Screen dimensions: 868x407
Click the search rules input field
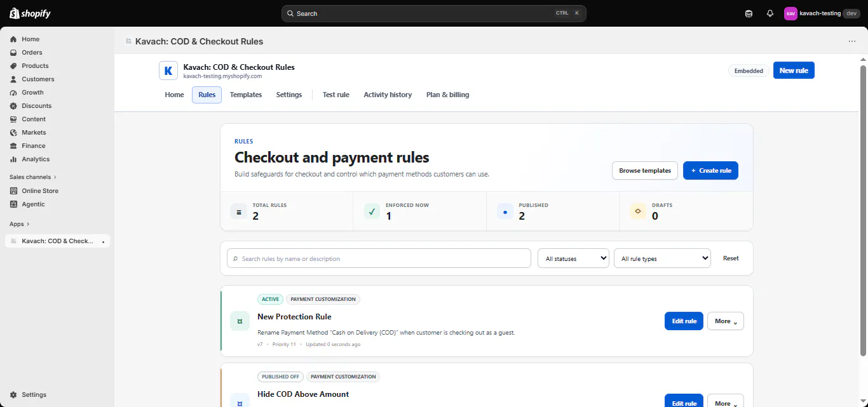click(x=379, y=258)
